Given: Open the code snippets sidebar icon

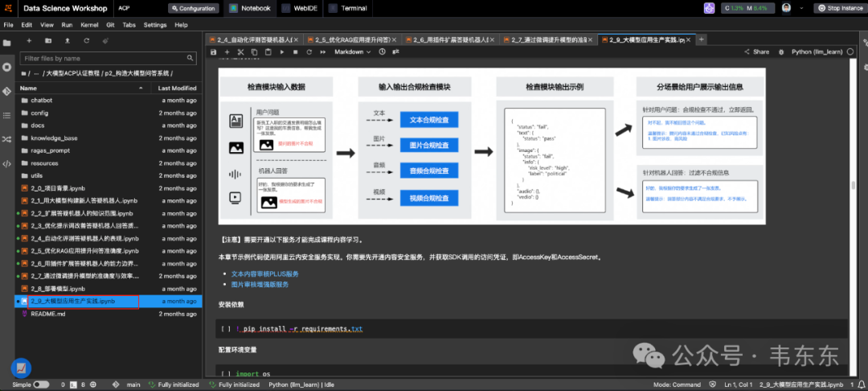Looking at the screenshot, I should tap(6, 163).
